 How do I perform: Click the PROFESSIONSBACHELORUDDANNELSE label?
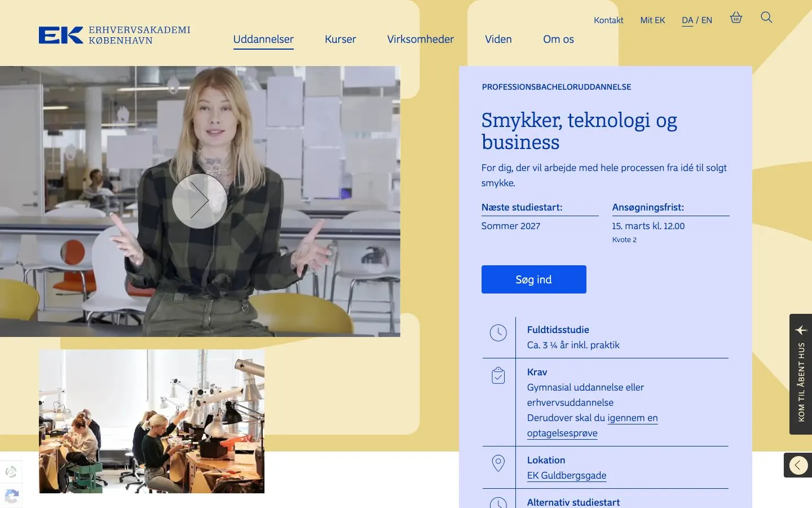tap(557, 87)
